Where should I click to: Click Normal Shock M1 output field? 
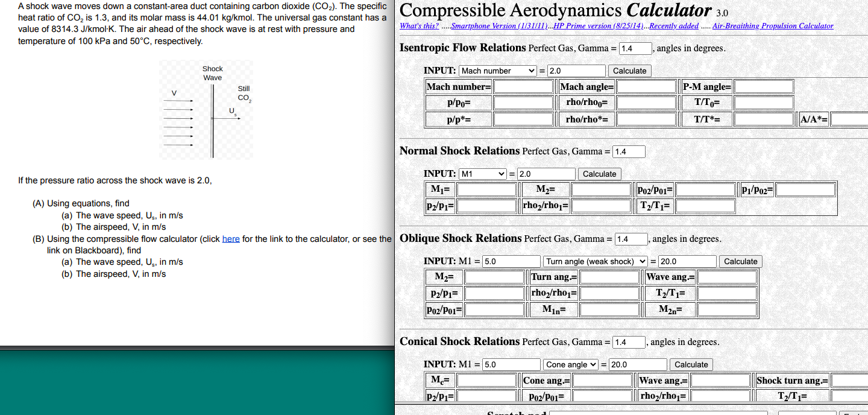click(x=486, y=190)
